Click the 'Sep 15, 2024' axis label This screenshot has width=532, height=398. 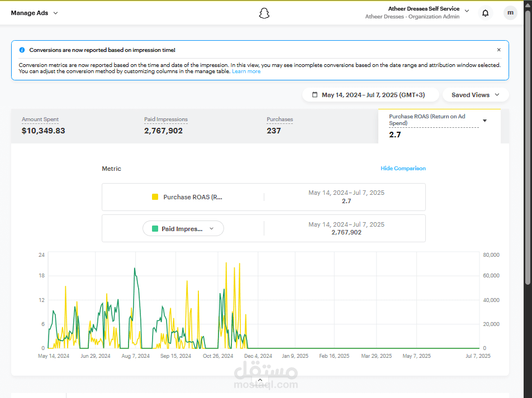click(175, 356)
